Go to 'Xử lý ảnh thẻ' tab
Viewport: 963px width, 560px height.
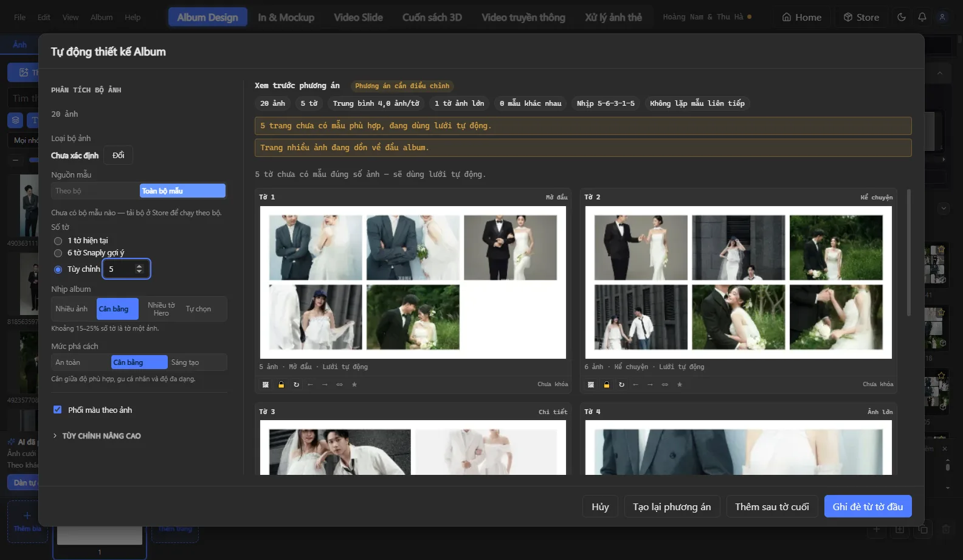pyautogui.click(x=613, y=17)
